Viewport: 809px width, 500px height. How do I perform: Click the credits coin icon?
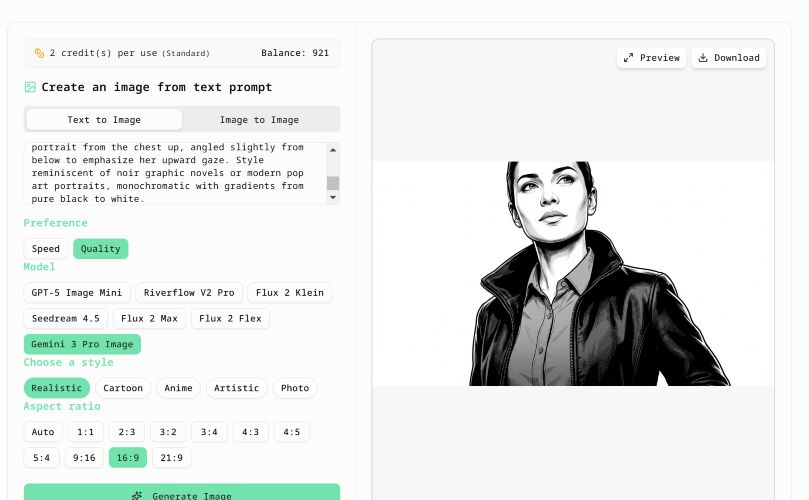coord(39,53)
